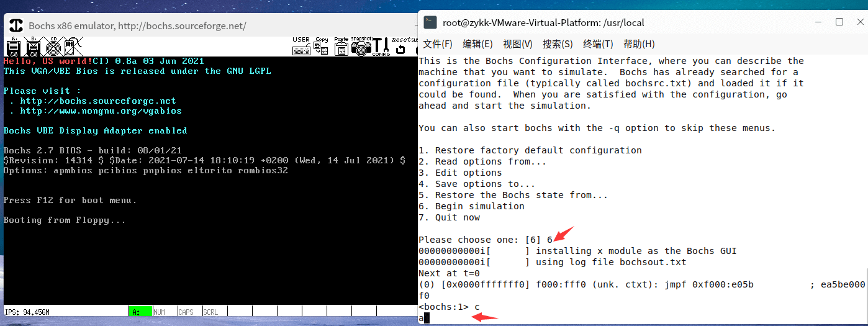Click the CD-ROM icon in Bochs toolbar
868x326 pixels.
click(53, 47)
